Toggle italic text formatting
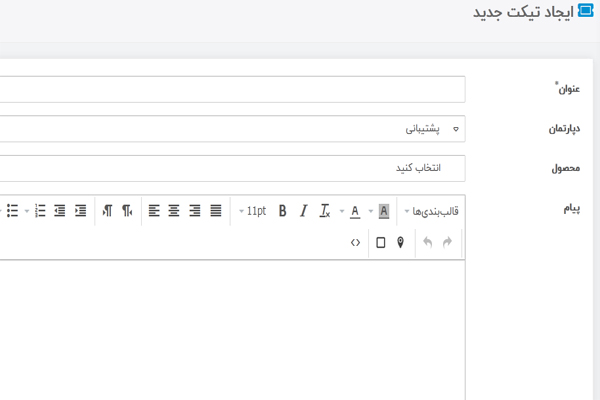Viewport: 600px width, 400px height. (304, 211)
